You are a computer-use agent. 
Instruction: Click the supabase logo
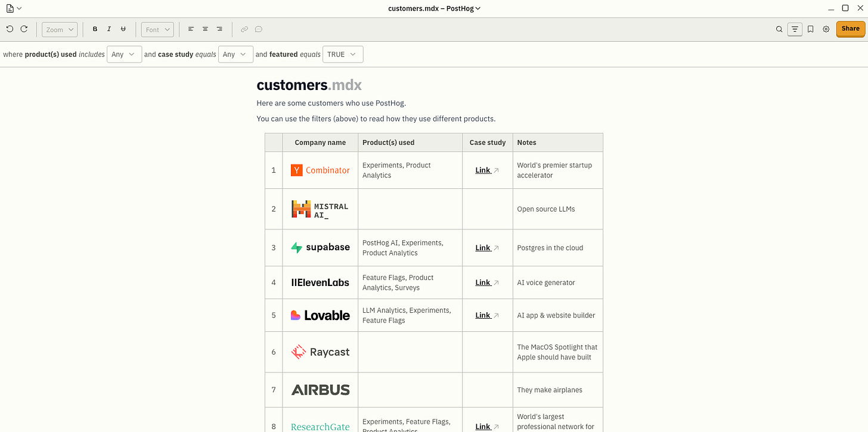320,247
